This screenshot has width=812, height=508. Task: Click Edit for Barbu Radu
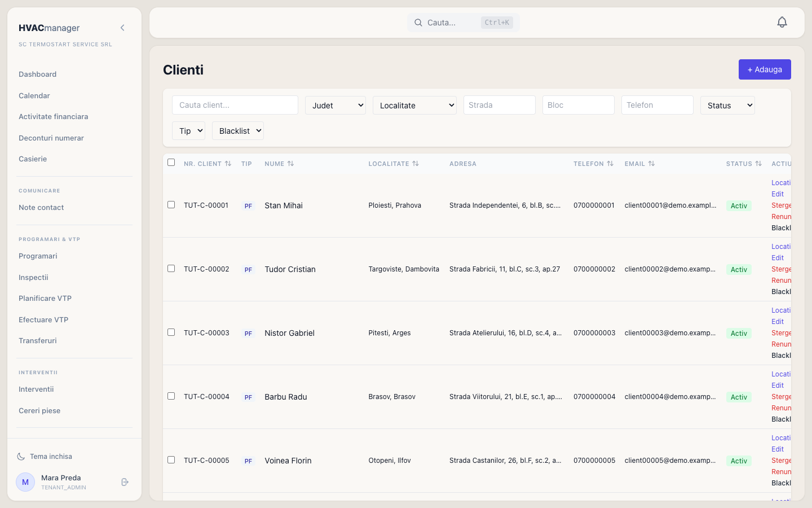coord(778,386)
